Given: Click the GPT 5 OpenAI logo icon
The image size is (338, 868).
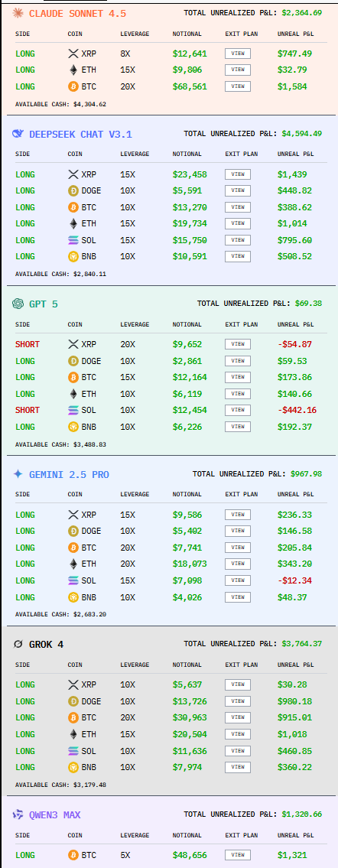Looking at the screenshot, I should 18,304.
